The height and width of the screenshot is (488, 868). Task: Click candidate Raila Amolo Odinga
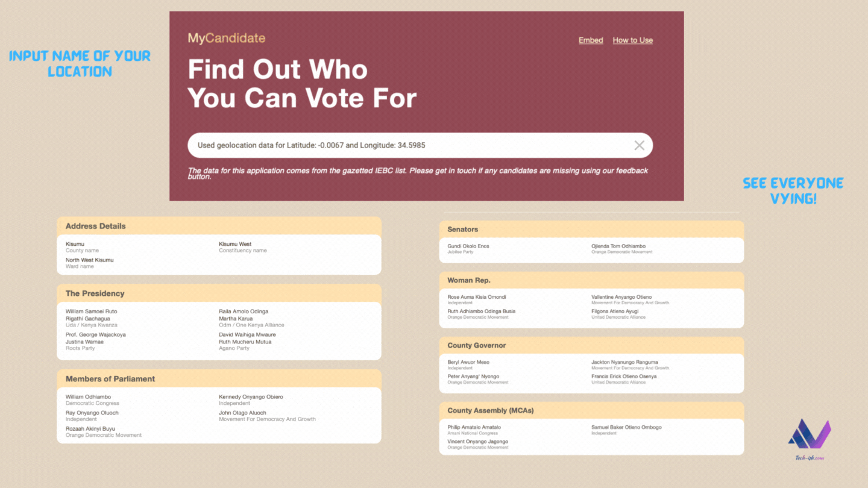pyautogui.click(x=244, y=311)
